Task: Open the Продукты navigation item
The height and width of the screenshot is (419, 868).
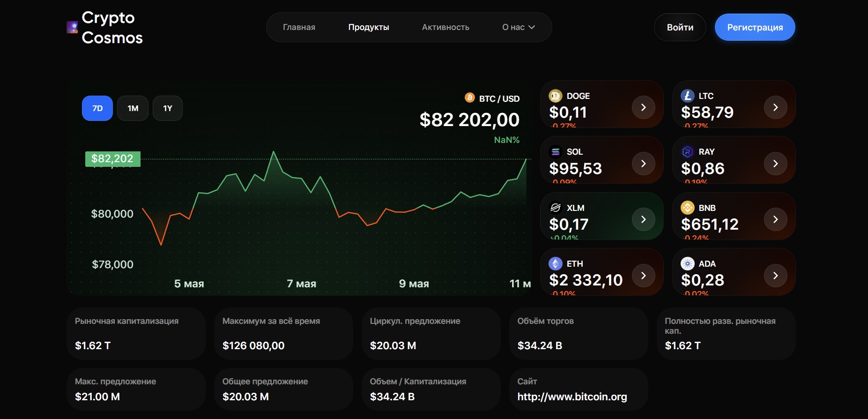Action: point(369,27)
